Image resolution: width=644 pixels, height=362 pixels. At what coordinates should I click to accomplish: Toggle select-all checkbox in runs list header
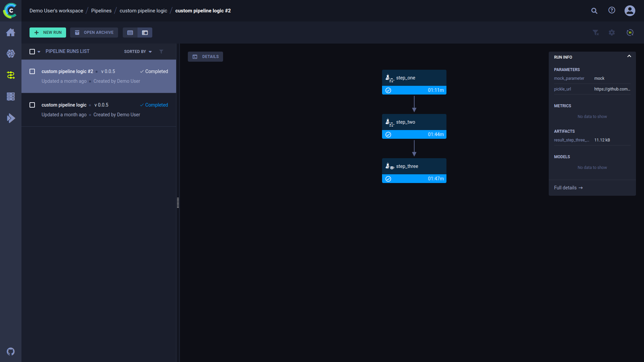[32, 52]
